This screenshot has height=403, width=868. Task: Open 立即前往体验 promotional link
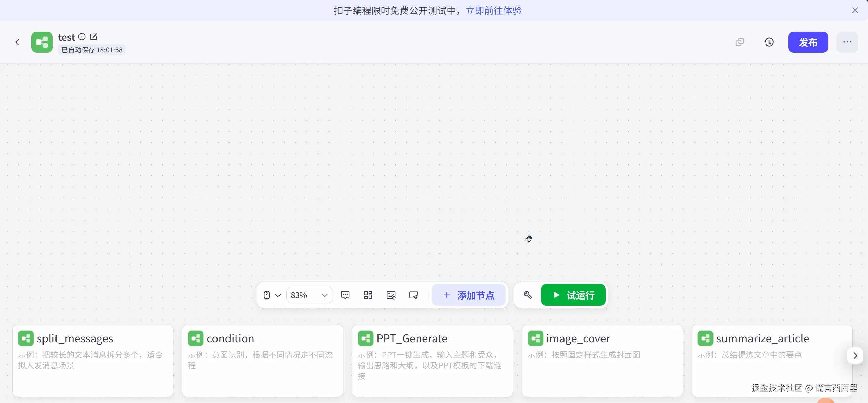pyautogui.click(x=493, y=11)
